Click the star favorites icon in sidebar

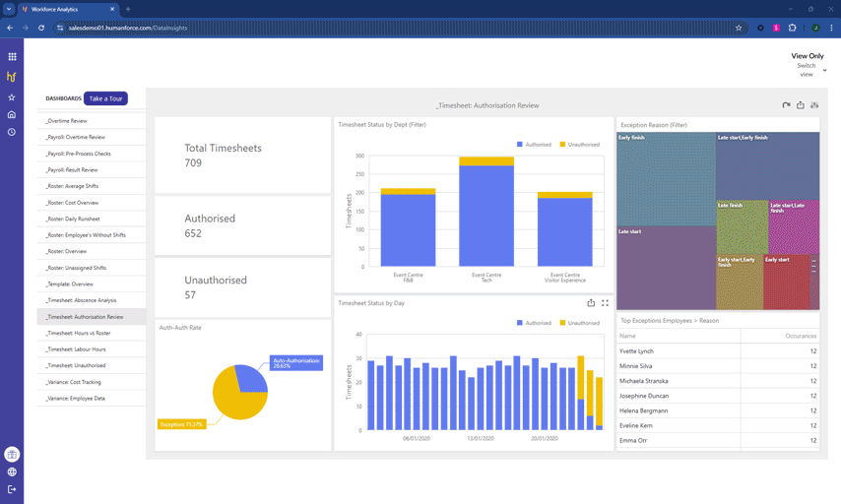(x=12, y=97)
